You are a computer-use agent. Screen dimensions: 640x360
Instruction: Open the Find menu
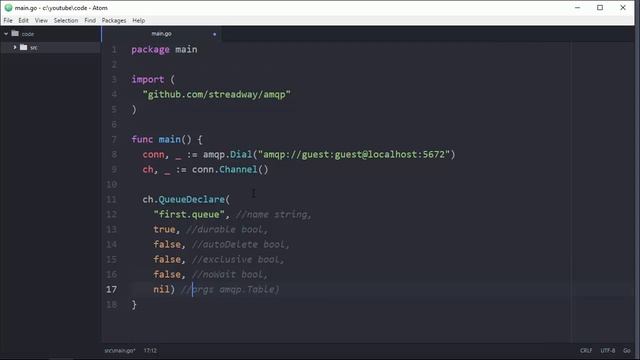pos(90,20)
